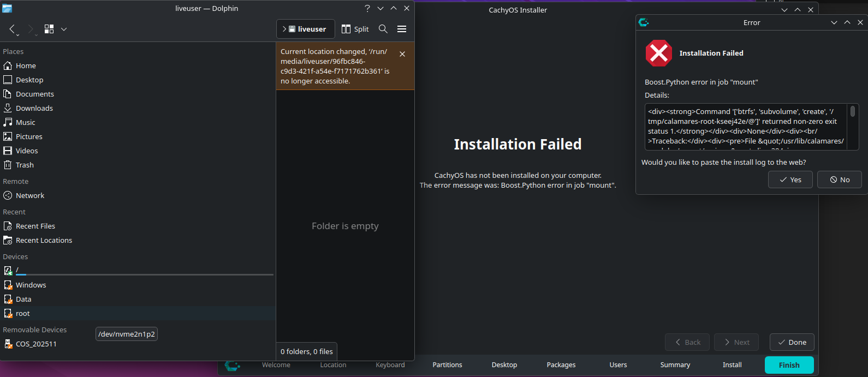Click CachyOS logo in Error dialog titlebar
The height and width of the screenshot is (377, 868).
[x=644, y=22]
